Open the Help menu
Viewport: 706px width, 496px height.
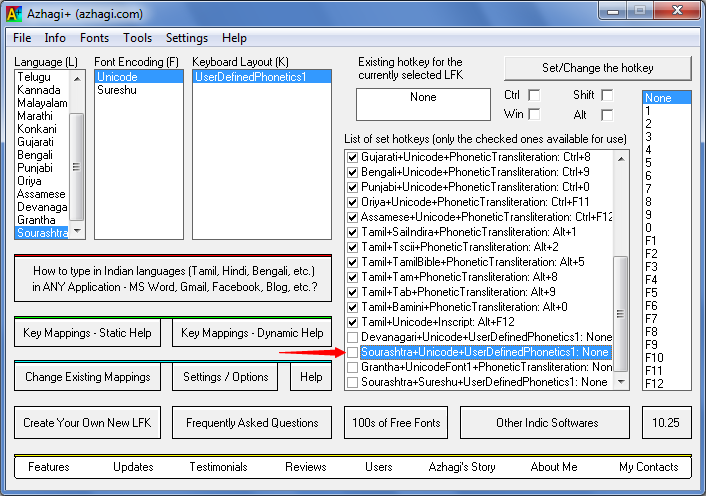[x=234, y=38]
